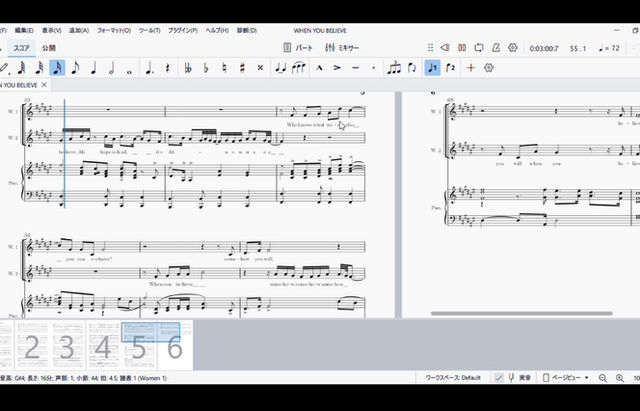Viewport: 640px width, 411px height.
Task: Grab the playback toolbar drag handle
Action: click(430, 48)
